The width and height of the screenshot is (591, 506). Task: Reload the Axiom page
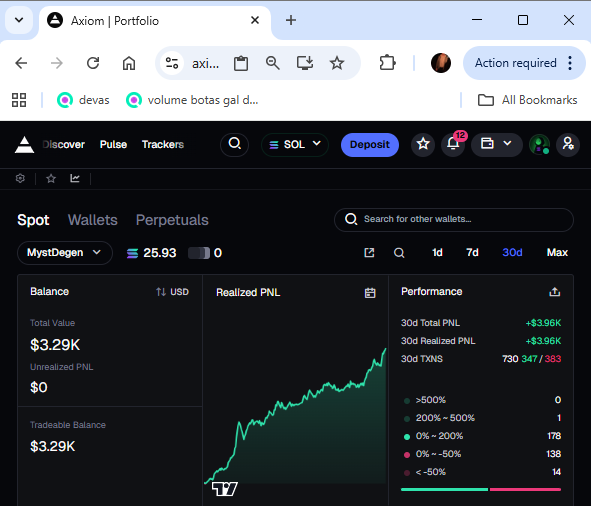pos(93,63)
